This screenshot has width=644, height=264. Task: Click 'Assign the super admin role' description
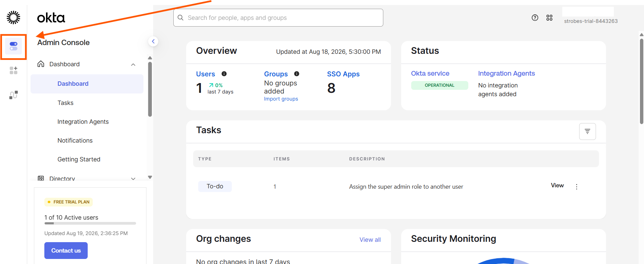point(406,187)
